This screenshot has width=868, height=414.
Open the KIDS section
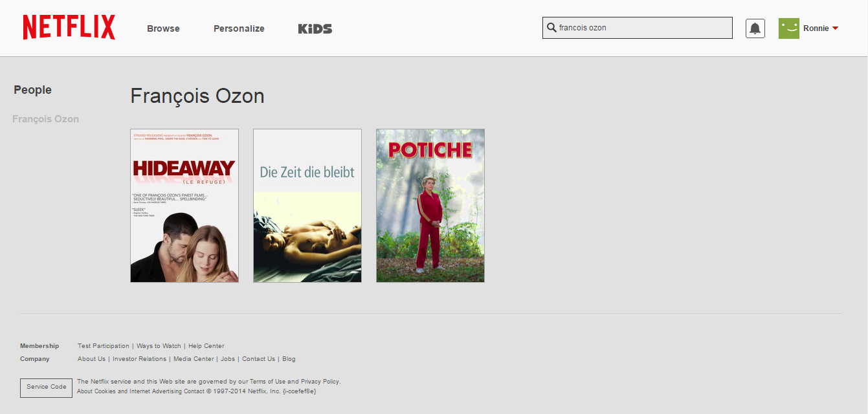point(315,28)
